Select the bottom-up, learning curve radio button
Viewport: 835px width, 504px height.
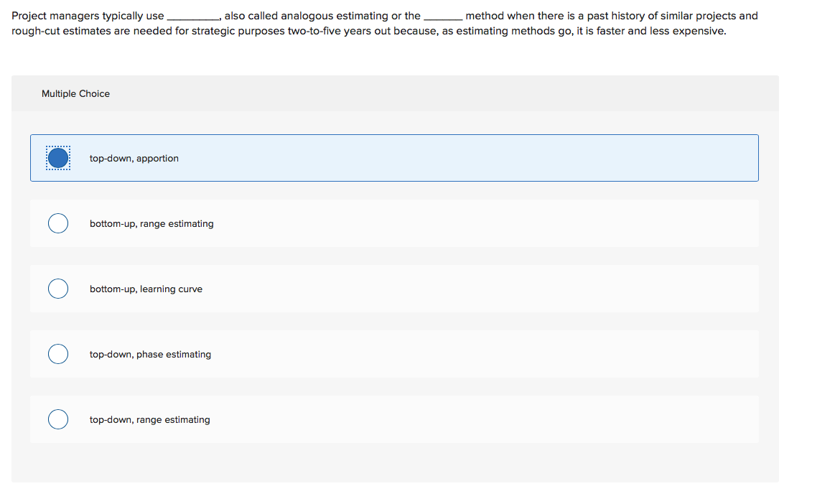pyautogui.click(x=58, y=289)
